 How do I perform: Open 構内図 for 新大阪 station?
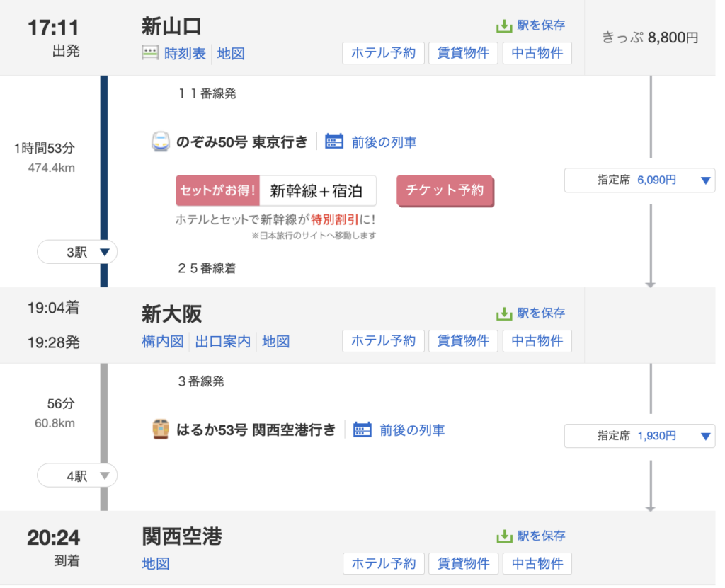pos(163,341)
